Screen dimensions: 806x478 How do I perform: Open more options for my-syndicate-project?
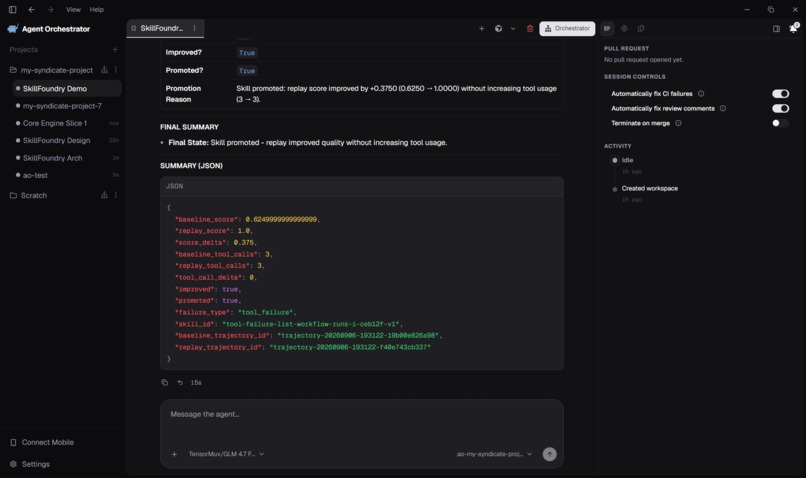116,69
